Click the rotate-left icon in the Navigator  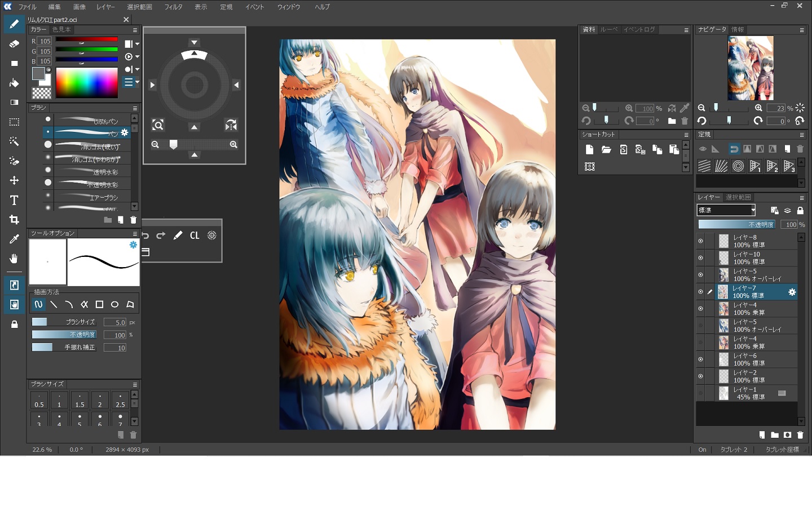[x=701, y=121]
